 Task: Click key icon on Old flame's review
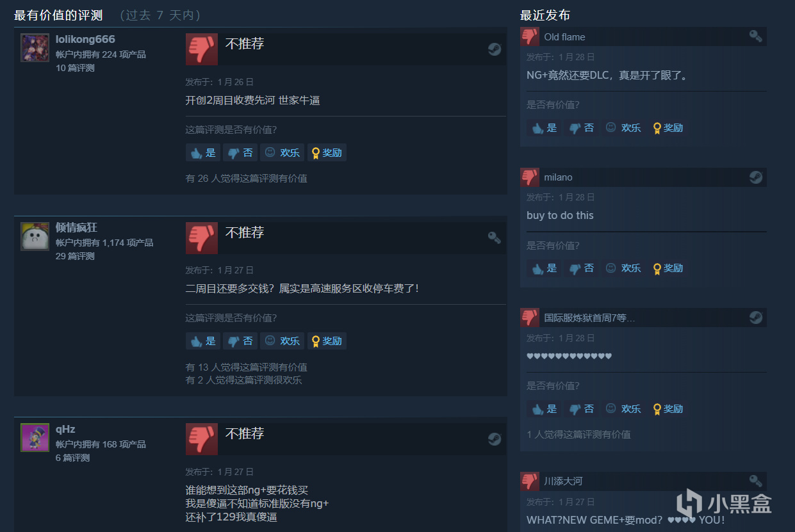756,36
